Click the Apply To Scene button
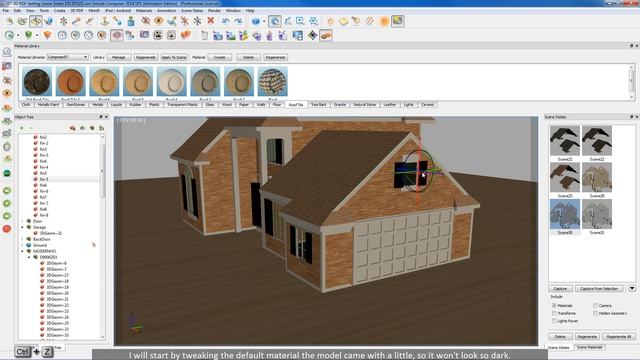Screen dimensions: 640x360 coord(174,57)
